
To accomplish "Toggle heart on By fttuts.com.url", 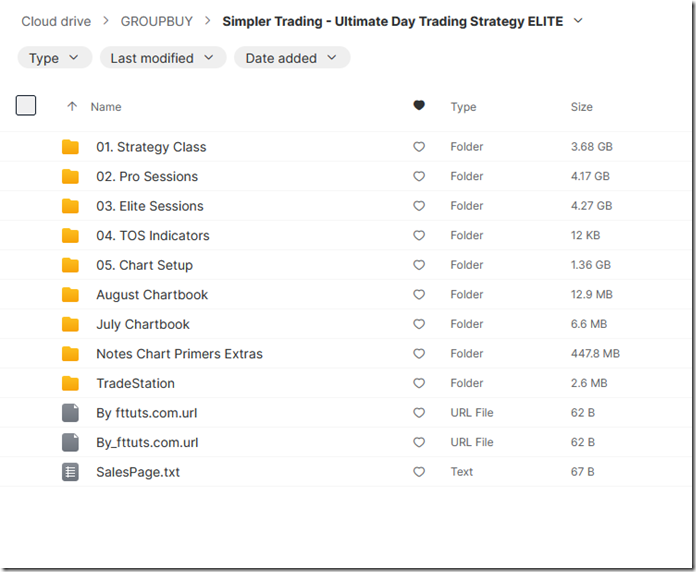I will click(419, 413).
